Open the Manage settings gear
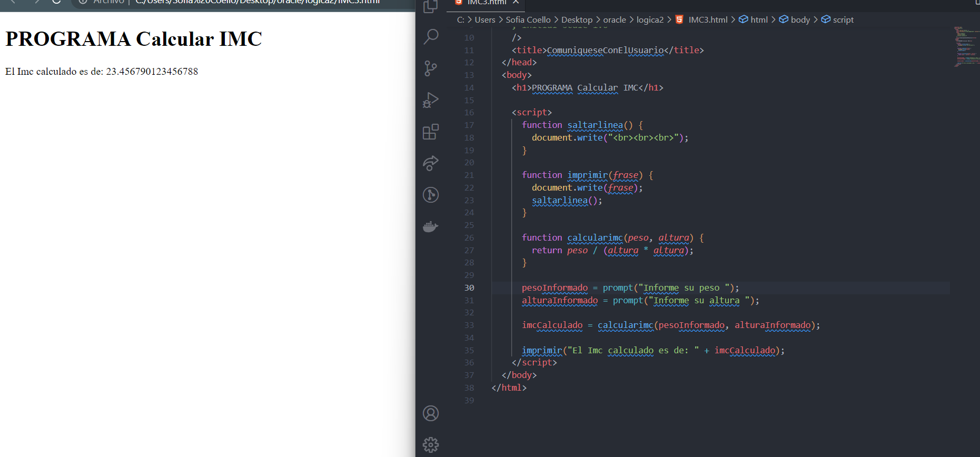 [x=431, y=445]
